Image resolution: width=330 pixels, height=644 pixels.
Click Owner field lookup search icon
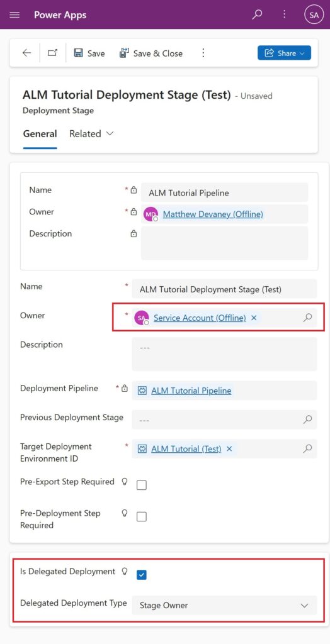307,318
